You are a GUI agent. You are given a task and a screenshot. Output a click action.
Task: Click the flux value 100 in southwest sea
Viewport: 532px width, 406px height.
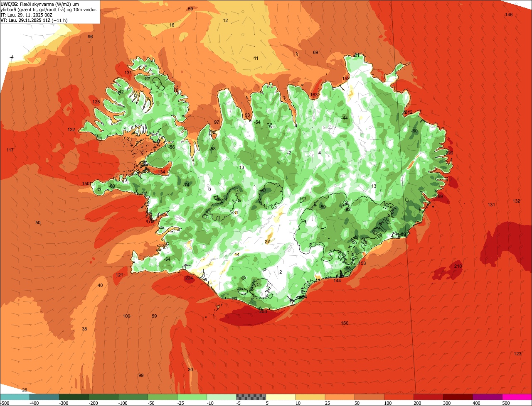[126, 316]
